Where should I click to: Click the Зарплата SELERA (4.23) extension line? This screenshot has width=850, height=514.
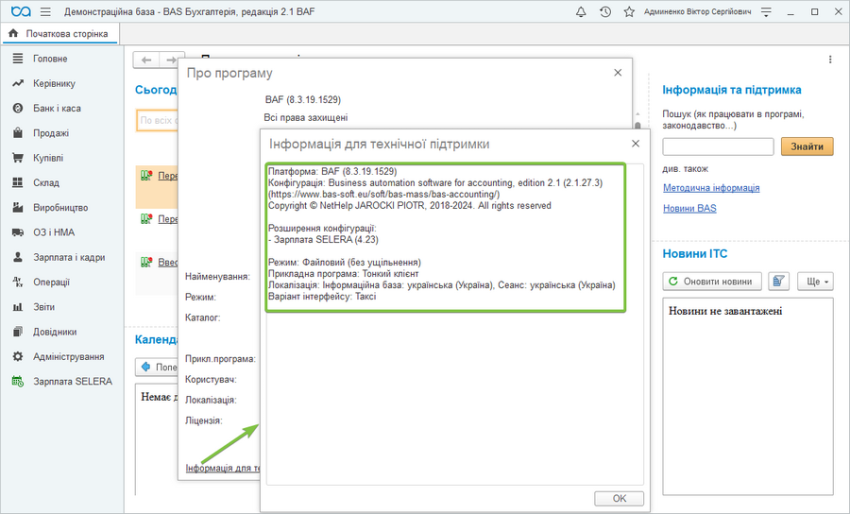point(324,240)
